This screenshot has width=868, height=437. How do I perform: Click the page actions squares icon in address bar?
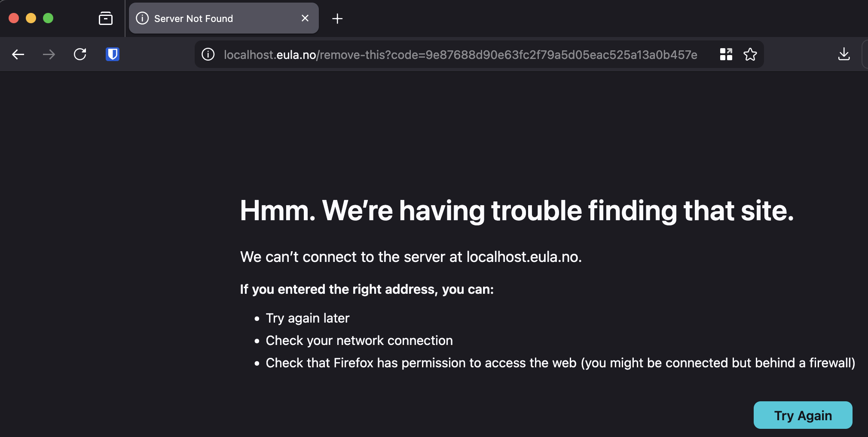[726, 54]
